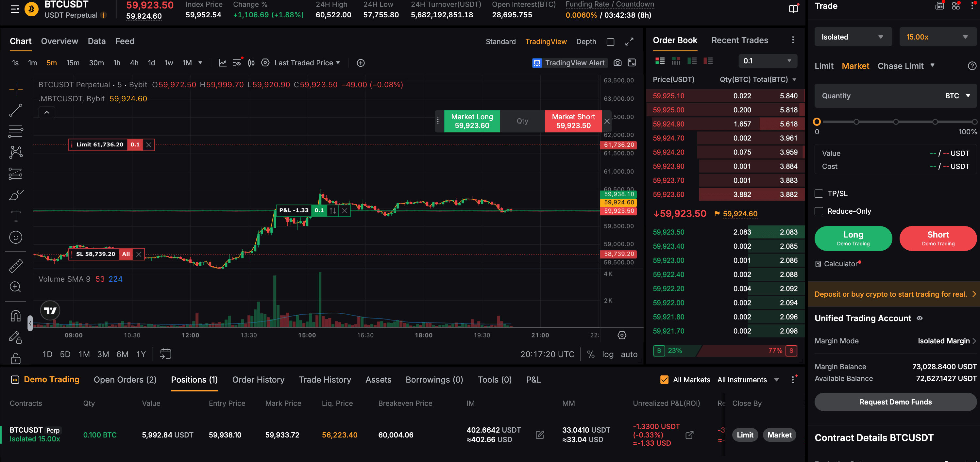Open the chart display settings icon
This screenshot has height=462, width=980.
coord(265,63)
